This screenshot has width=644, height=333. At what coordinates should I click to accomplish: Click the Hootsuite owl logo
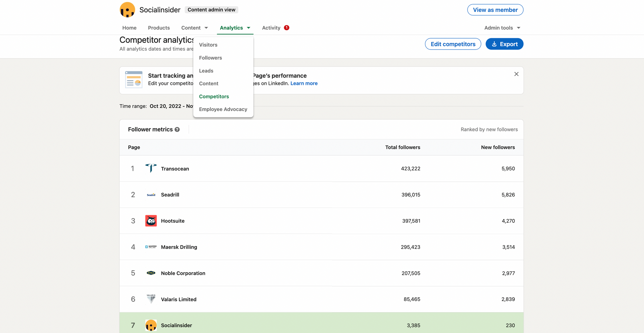pyautogui.click(x=151, y=221)
